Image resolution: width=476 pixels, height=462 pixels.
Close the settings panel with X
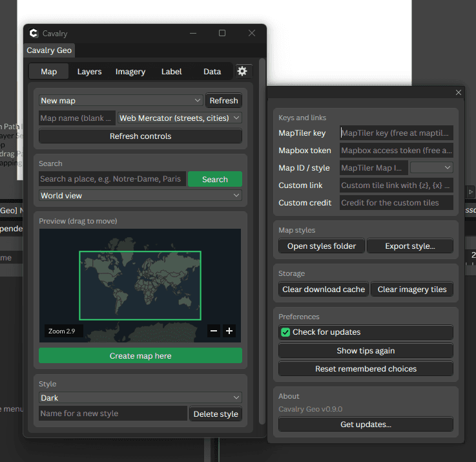(459, 92)
